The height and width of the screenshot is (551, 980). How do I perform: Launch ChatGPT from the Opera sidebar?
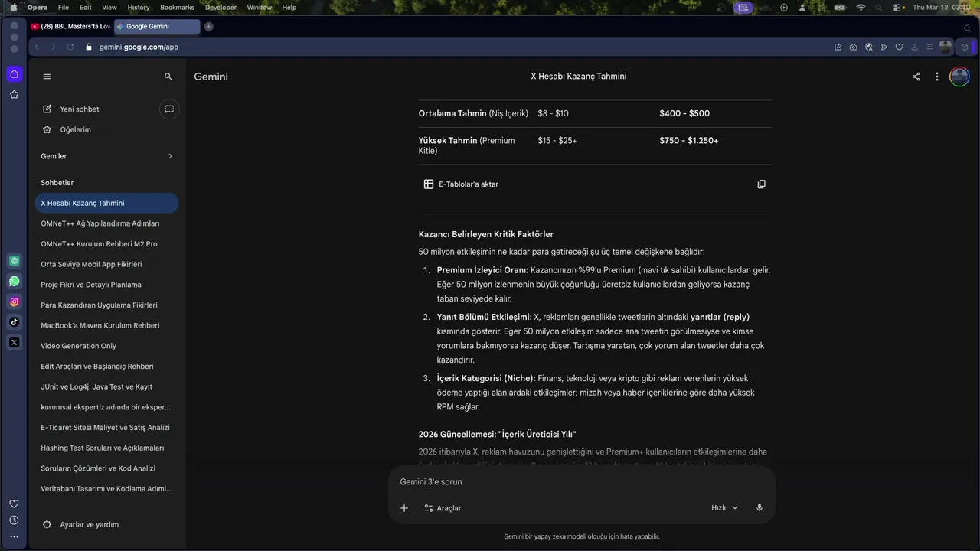coord(14,261)
